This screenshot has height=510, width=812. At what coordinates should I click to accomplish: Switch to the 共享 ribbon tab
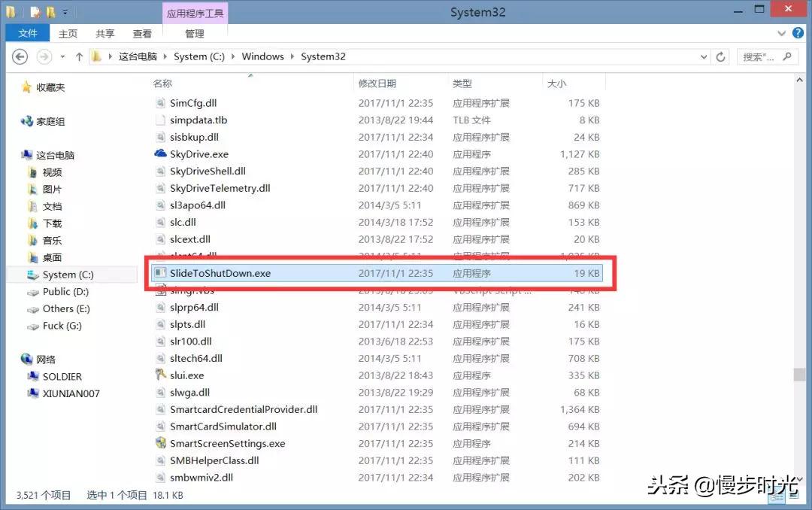pyautogui.click(x=105, y=34)
